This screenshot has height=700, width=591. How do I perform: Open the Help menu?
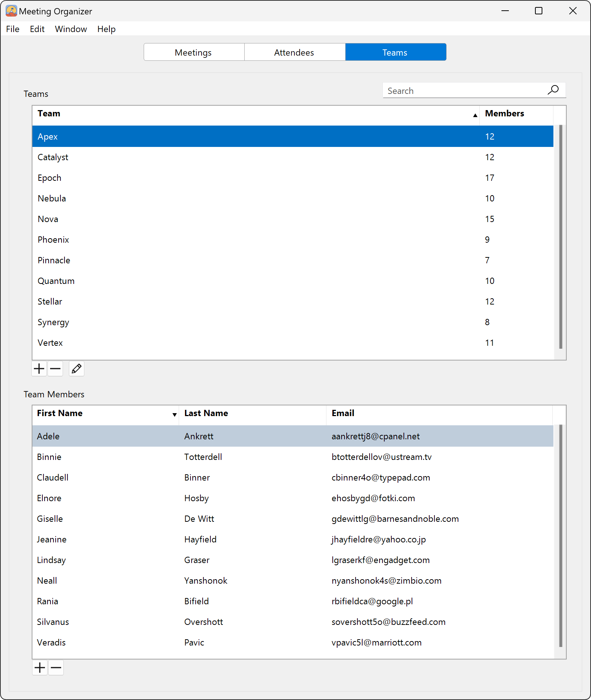pos(106,29)
